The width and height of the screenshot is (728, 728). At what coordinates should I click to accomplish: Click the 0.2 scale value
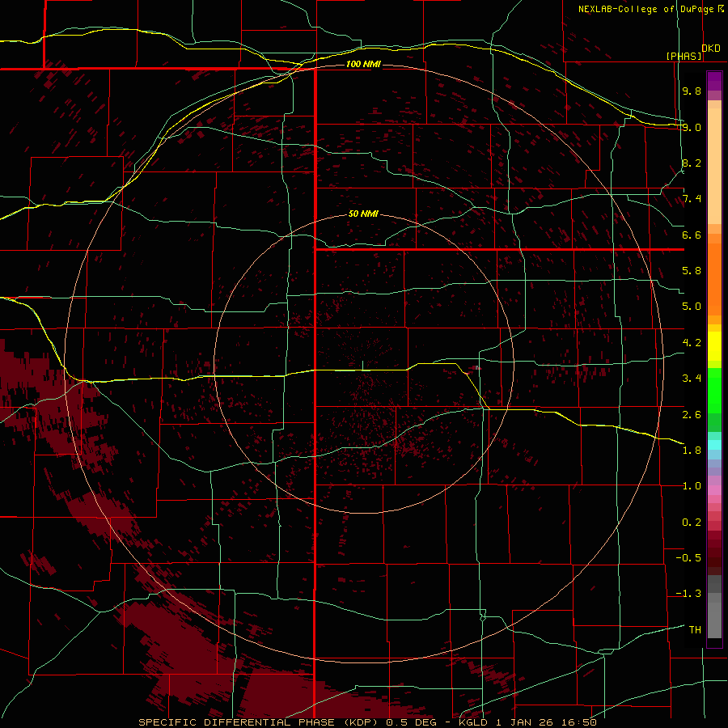[x=692, y=523]
